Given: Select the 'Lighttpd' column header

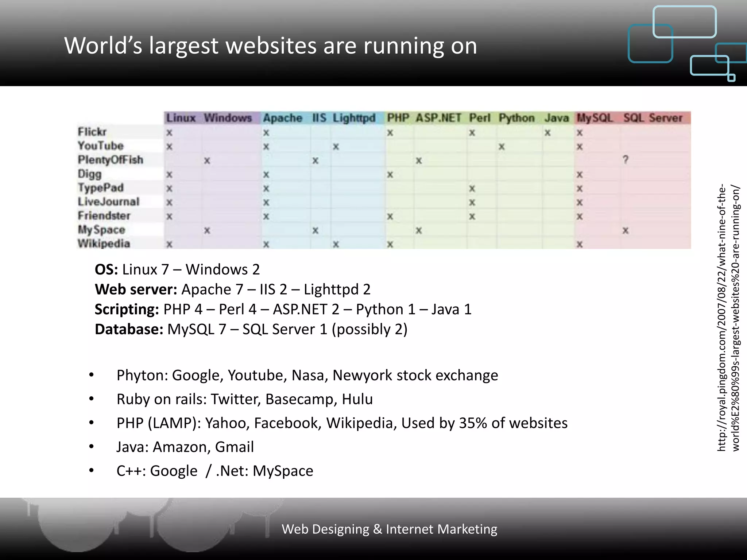Looking at the screenshot, I should [354, 118].
